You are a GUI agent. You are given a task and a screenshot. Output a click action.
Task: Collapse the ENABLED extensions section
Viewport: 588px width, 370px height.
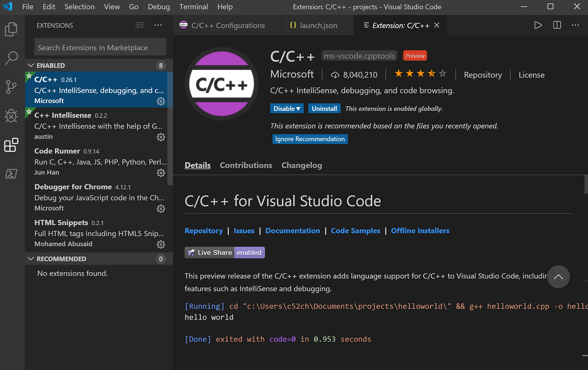pos(31,65)
